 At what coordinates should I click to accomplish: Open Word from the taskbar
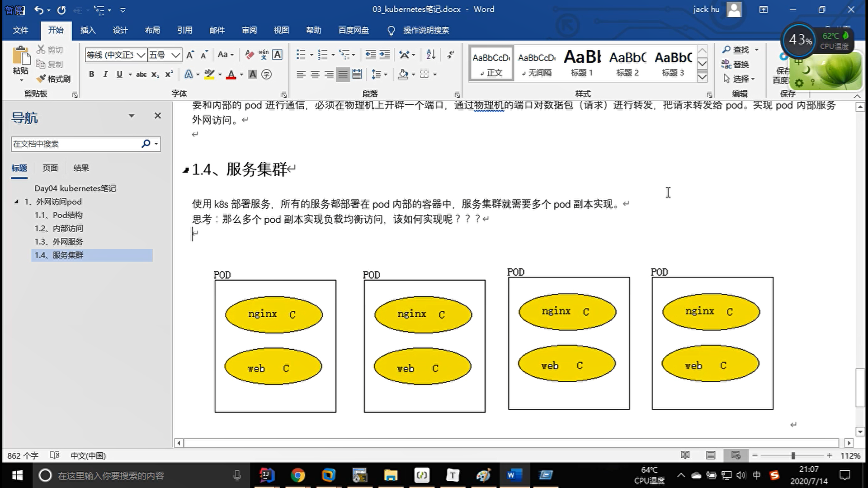[514, 475]
